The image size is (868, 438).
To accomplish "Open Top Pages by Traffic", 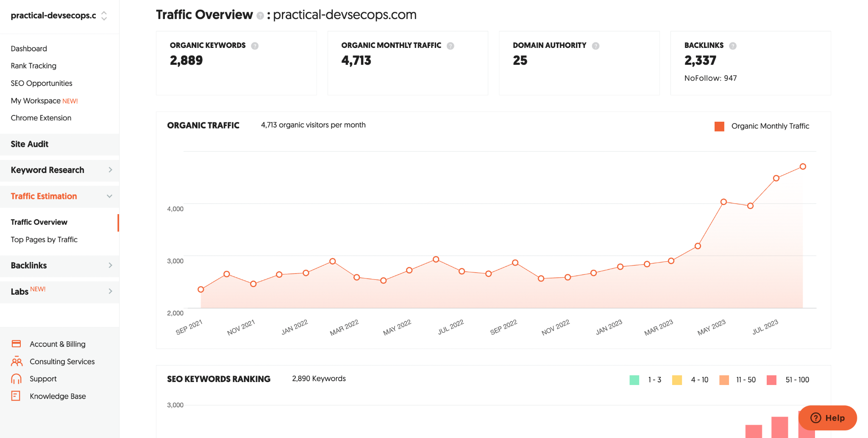I will (44, 240).
